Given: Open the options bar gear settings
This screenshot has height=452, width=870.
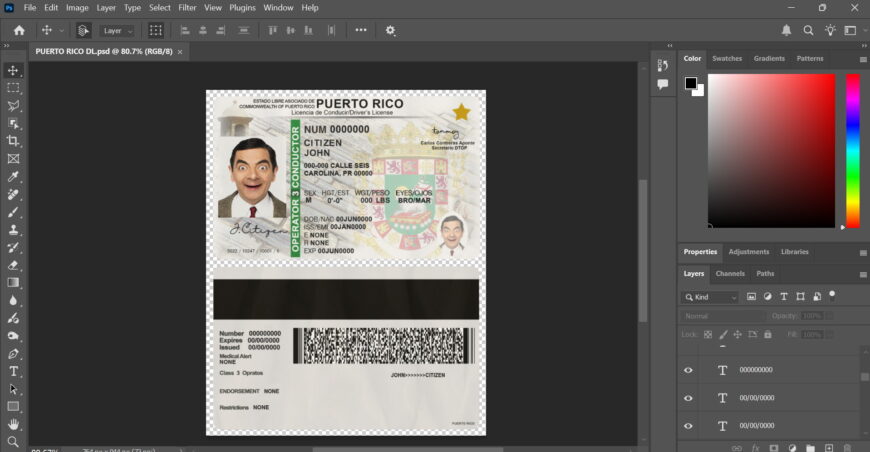Looking at the screenshot, I should point(391,31).
